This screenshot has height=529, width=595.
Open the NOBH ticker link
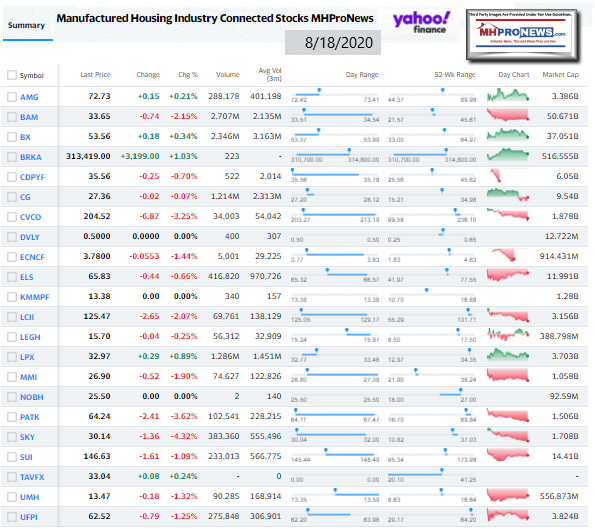click(x=31, y=397)
